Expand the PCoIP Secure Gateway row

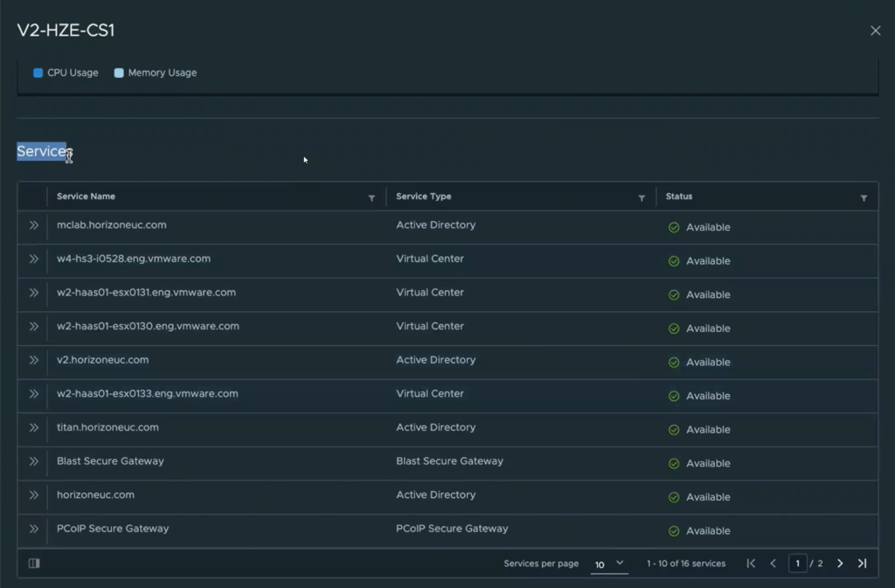(33, 529)
